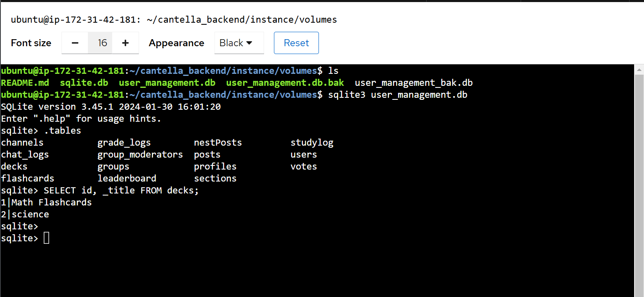Screen dimensions: 644x297
Task: Click the Reset button
Action: [x=296, y=43]
